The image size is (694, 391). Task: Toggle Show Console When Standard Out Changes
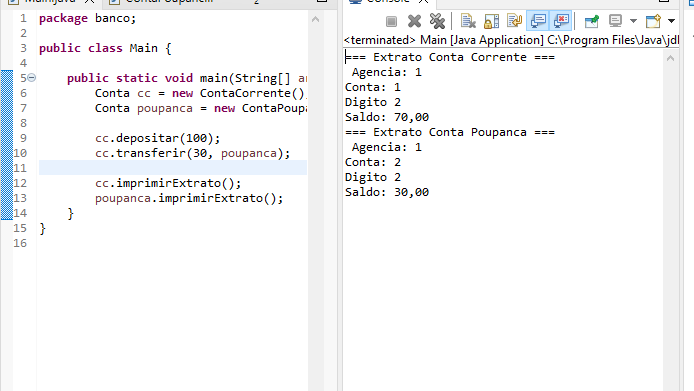click(x=538, y=21)
